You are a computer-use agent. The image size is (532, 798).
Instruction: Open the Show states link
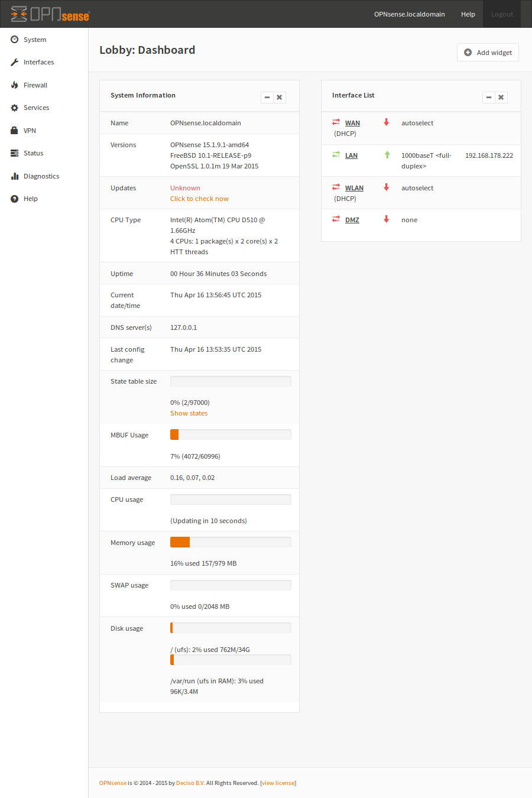pos(189,413)
